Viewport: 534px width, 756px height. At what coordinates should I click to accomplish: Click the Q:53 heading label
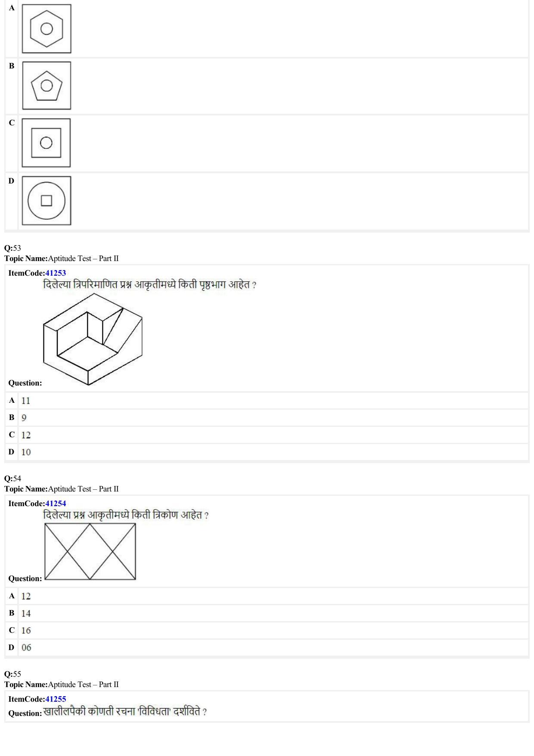tap(12, 248)
